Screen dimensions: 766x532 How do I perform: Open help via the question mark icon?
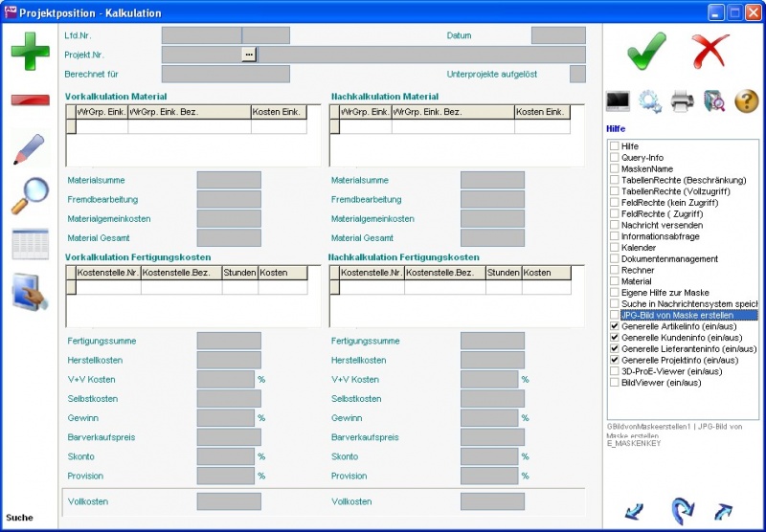pos(746,100)
